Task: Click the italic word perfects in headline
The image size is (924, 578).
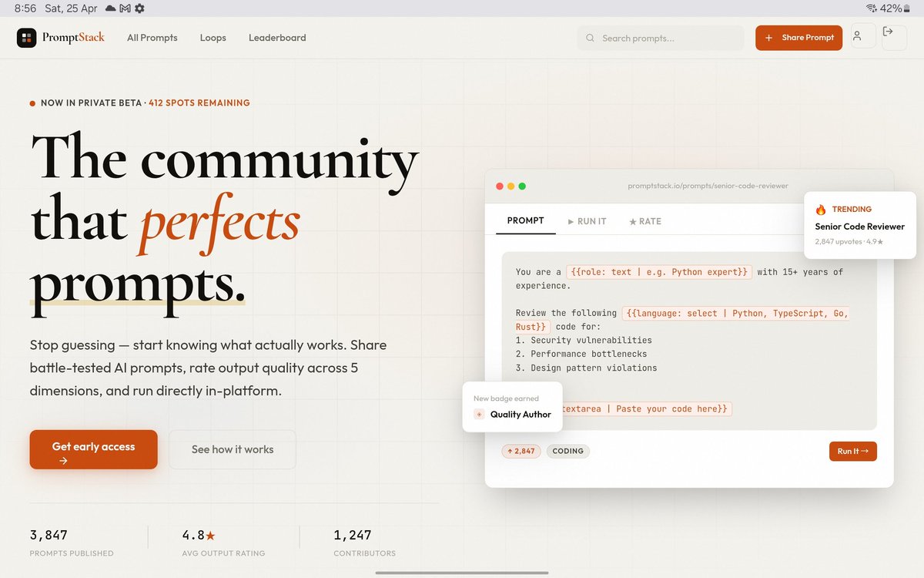Action: click(219, 222)
